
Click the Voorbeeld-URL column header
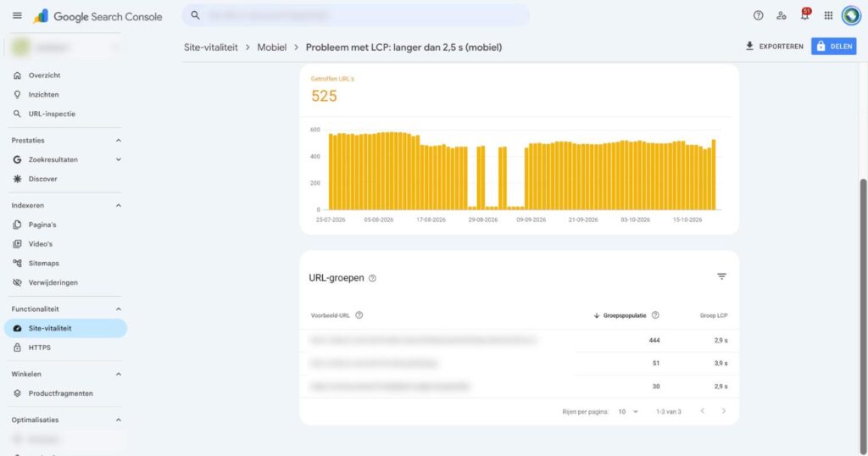coord(331,315)
